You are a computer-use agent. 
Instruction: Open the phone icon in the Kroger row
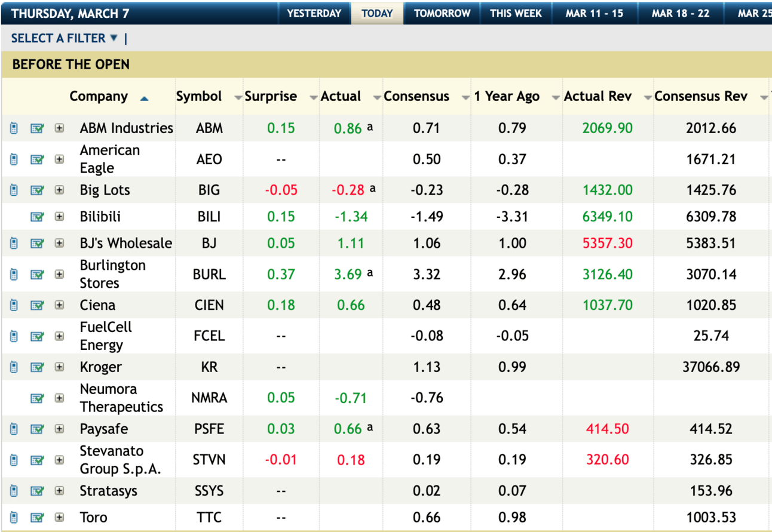pos(14,367)
